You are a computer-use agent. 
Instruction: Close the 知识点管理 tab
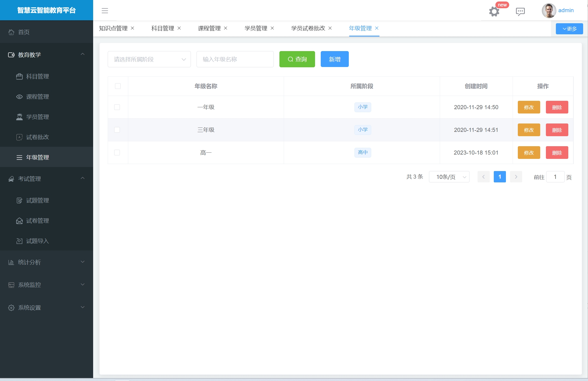133,28
